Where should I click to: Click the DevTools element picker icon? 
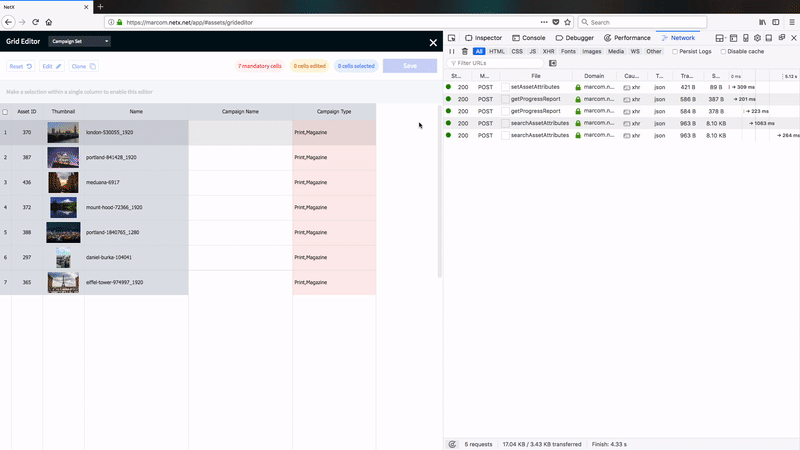point(453,37)
